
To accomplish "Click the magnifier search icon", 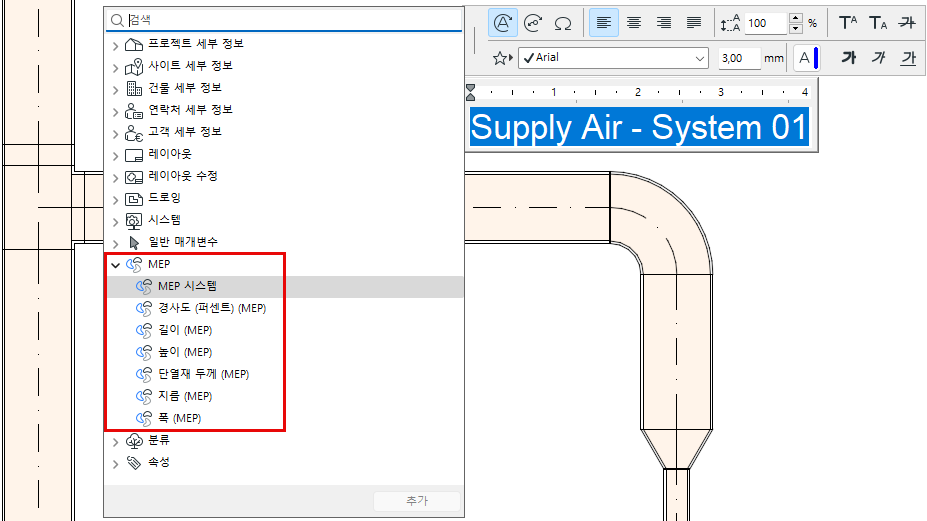I will [x=118, y=20].
